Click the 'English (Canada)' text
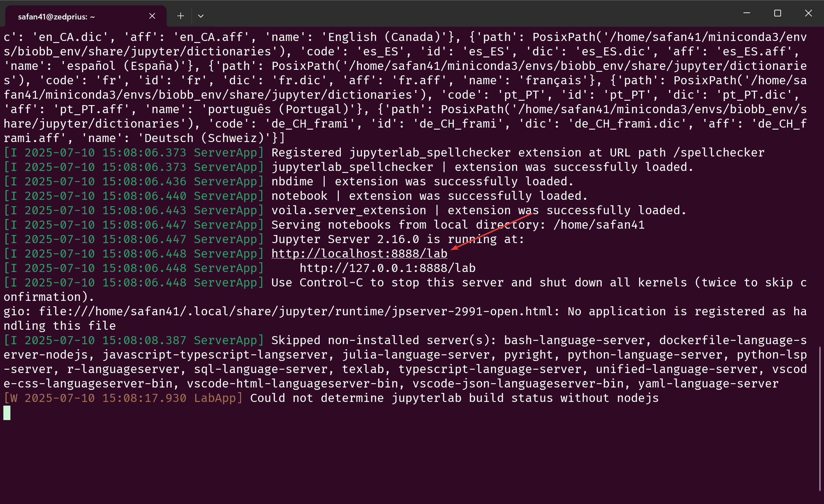The width and height of the screenshot is (824, 504). coord(384,37)
